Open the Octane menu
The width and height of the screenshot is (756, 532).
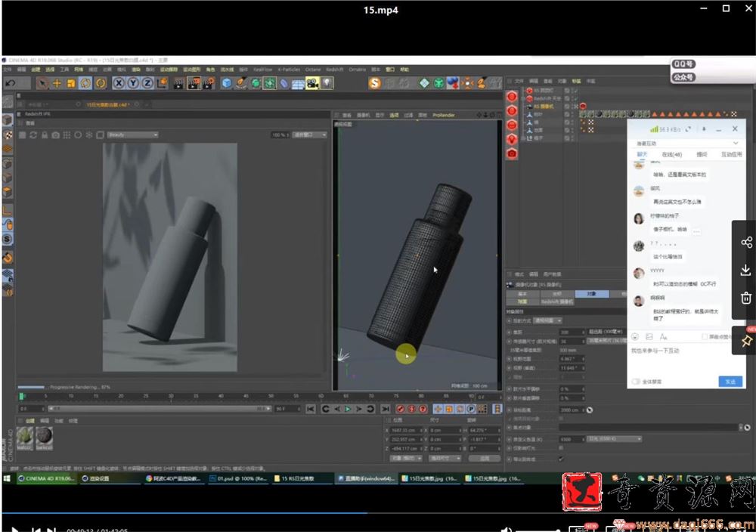click(x=313, y=70)
